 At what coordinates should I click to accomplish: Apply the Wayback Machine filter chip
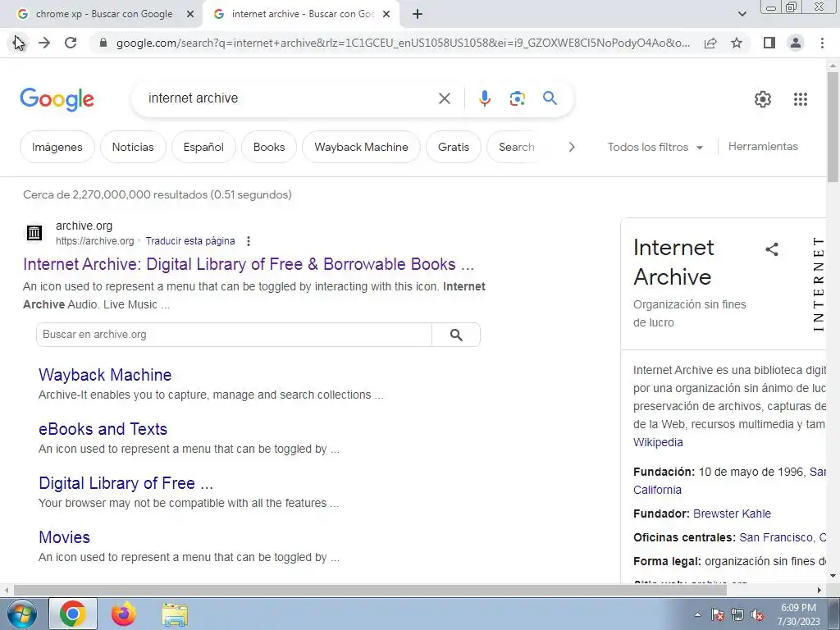(x=361, y=147)
